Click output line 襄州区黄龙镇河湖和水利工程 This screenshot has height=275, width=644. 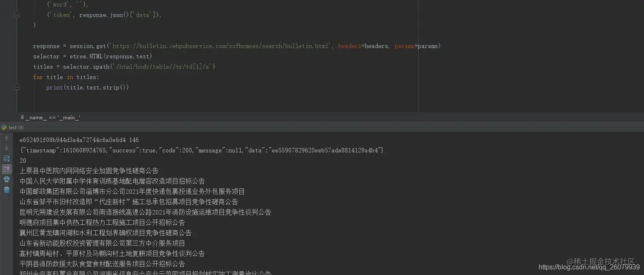(x=106, y=233)
